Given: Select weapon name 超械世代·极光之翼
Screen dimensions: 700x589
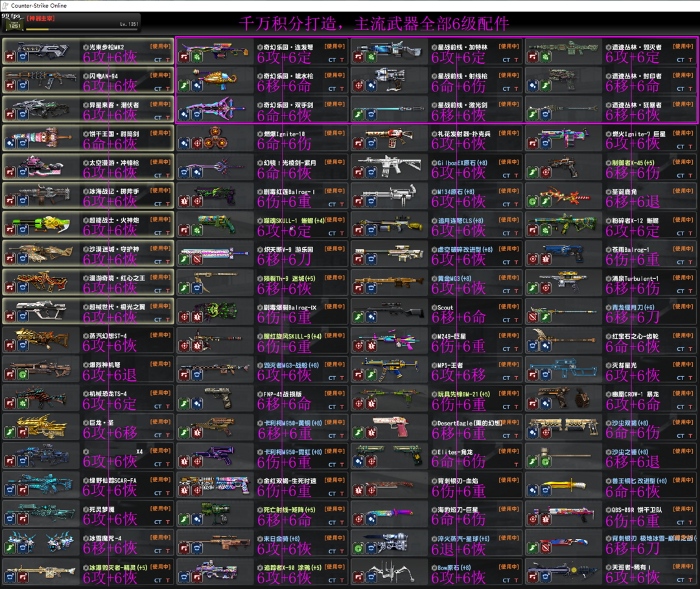Looking at the screenshot, I should (117, 307).
